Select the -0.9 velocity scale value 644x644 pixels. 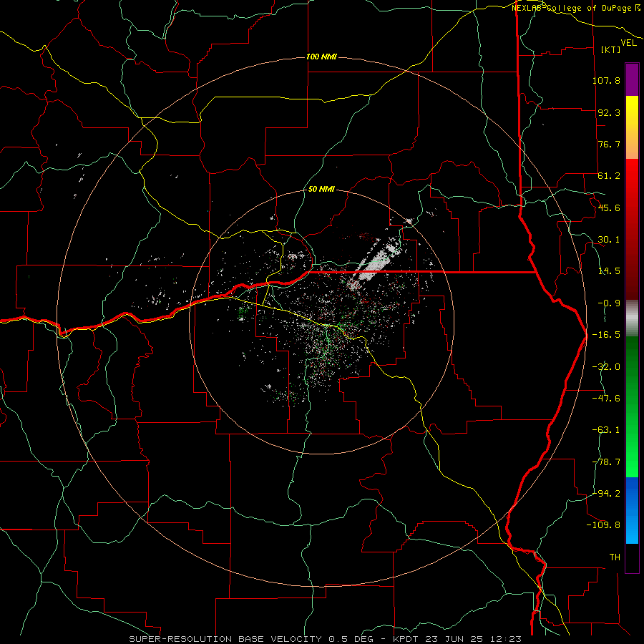pos(609,303)
